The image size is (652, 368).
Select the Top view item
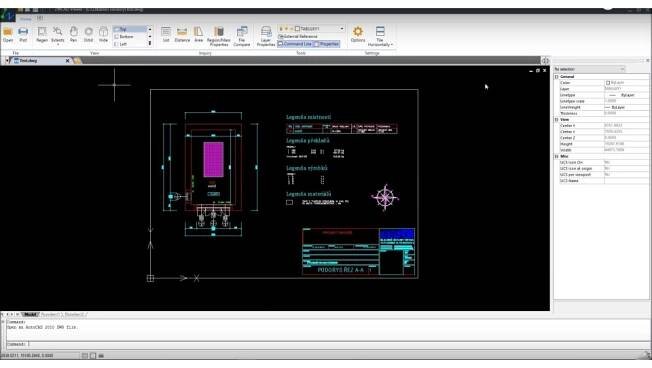[x=130, y=29]
